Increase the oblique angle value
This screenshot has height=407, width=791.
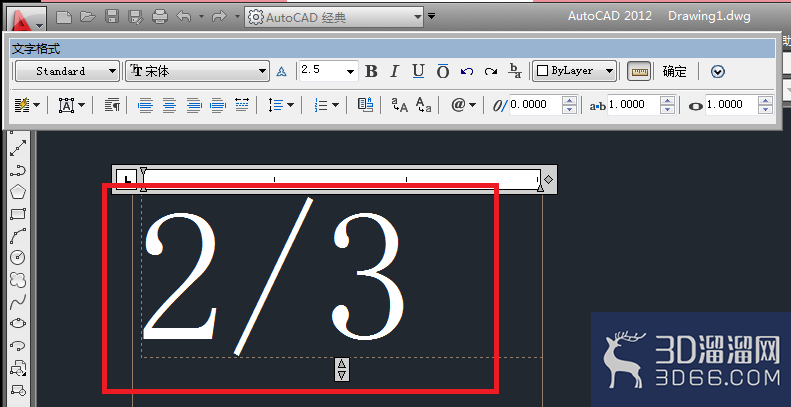point(570,101)
